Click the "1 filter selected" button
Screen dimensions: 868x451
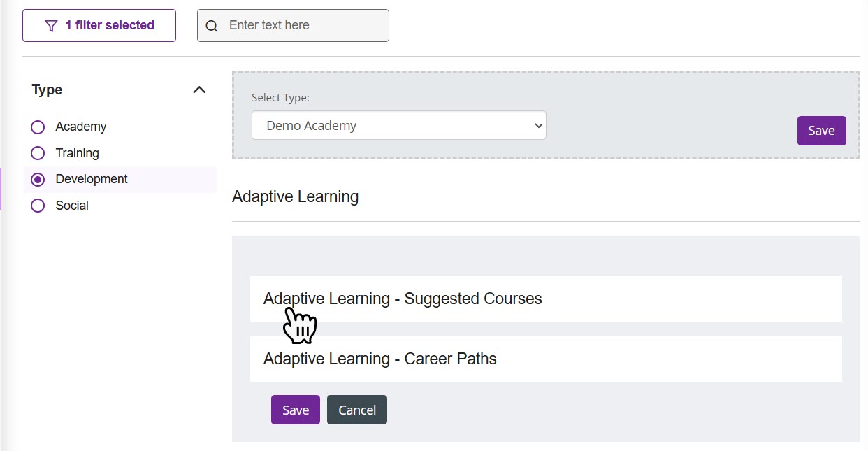tap(99, 25)
